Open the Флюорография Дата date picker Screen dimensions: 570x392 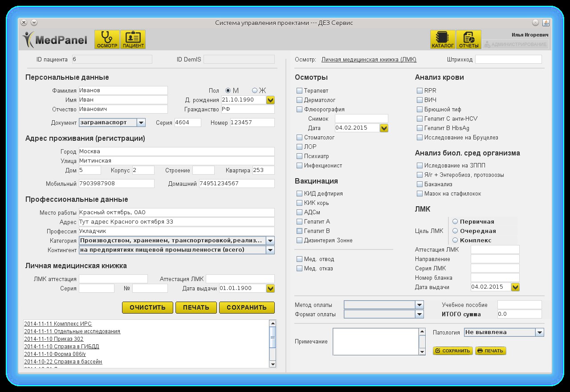click(384, 128)
